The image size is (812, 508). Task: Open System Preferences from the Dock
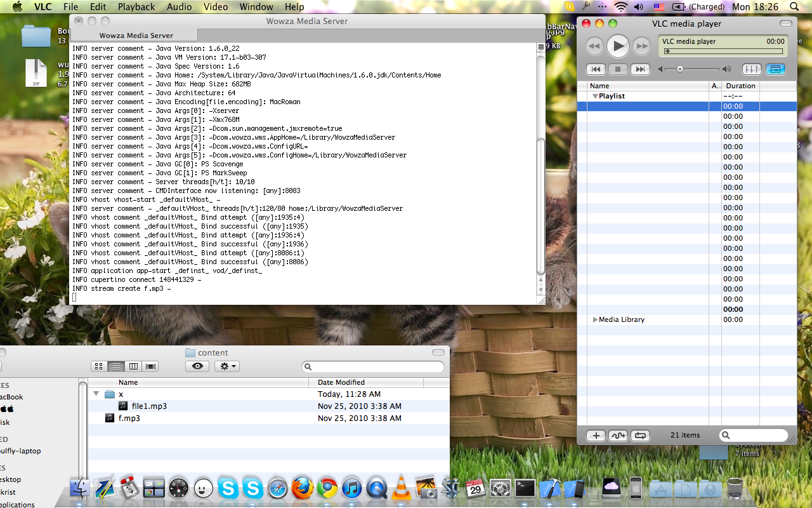pyautogui.click(x=501, y=488)
